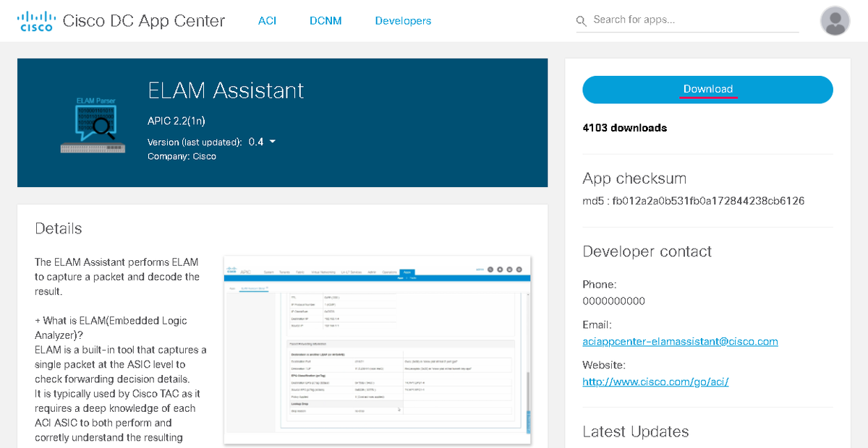
Task: Click the Version (last updated) label
Action: click(x=195, y=142)
